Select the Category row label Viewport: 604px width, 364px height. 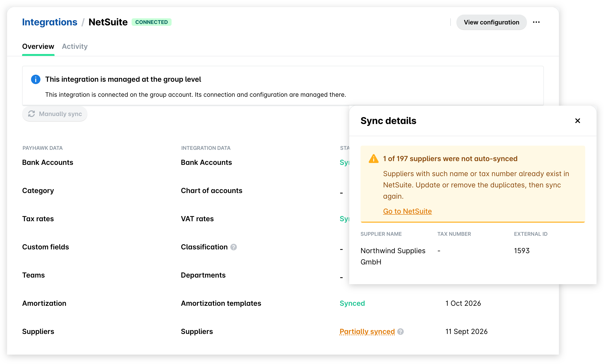[38, 191]
